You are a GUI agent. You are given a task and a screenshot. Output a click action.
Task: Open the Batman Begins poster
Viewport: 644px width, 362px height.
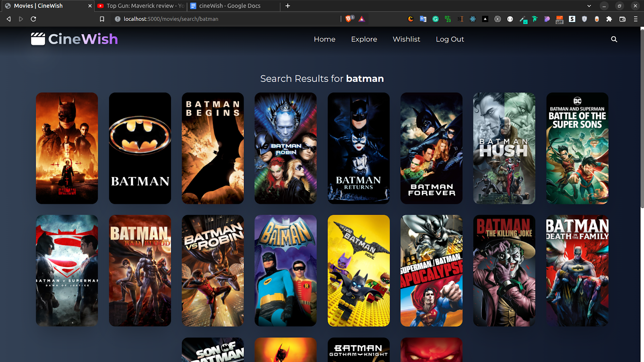[213, 148]
